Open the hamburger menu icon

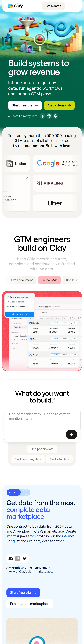pos(72,6)
